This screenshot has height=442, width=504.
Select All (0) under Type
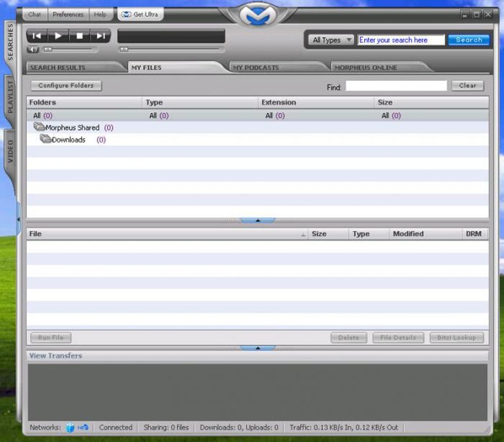pyautogui.click(x=159, y=116)
